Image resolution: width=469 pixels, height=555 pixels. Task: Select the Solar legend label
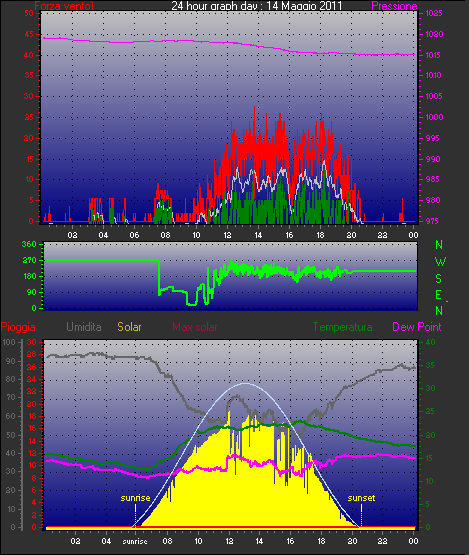coord(130,327)
